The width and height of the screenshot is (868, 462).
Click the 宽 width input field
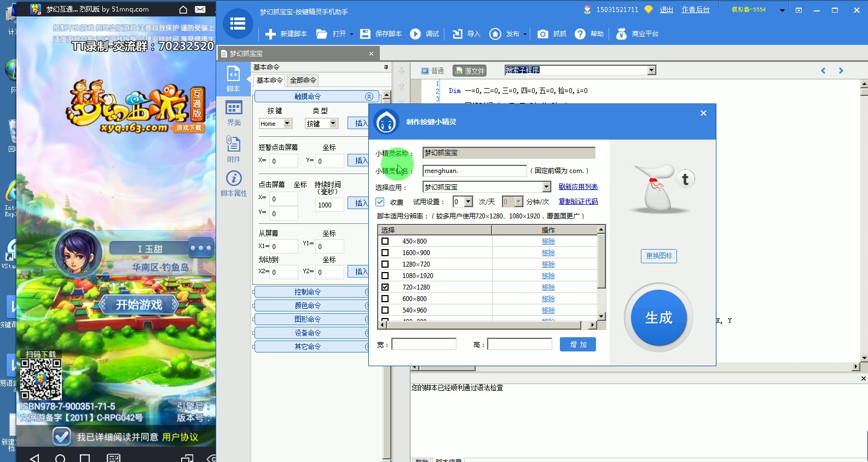(424, 344)
